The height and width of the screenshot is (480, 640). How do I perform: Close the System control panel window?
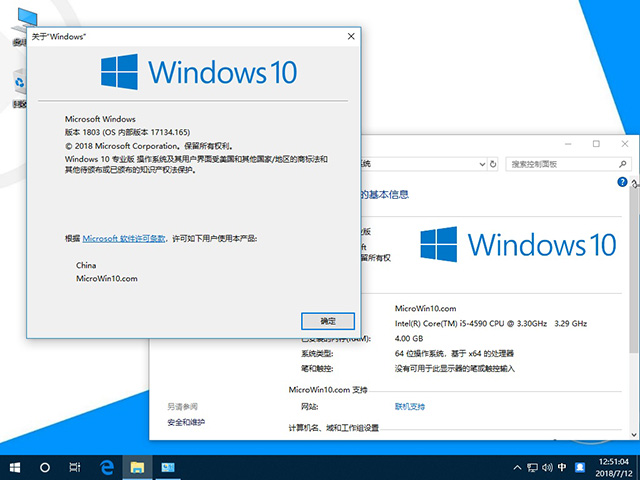point(625,144)
